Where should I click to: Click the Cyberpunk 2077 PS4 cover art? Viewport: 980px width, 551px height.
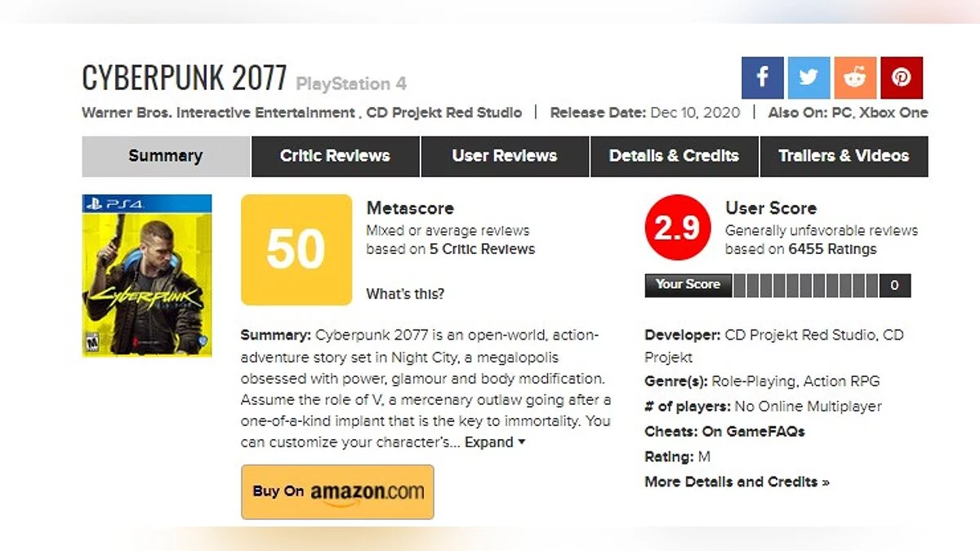point(147,275)
